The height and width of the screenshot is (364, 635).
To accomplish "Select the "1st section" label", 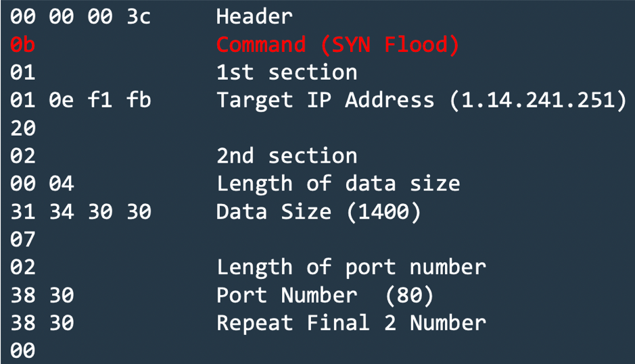I will coord(286,72).
